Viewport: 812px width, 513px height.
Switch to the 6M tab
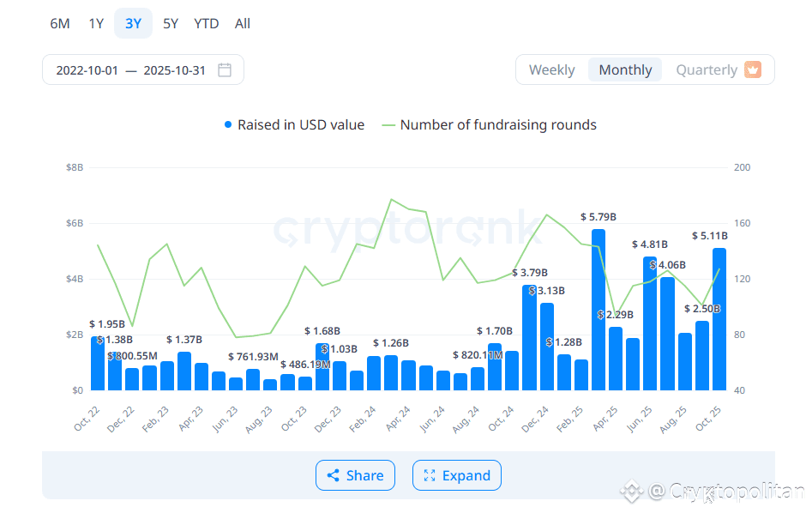click(x=59, y=23)
